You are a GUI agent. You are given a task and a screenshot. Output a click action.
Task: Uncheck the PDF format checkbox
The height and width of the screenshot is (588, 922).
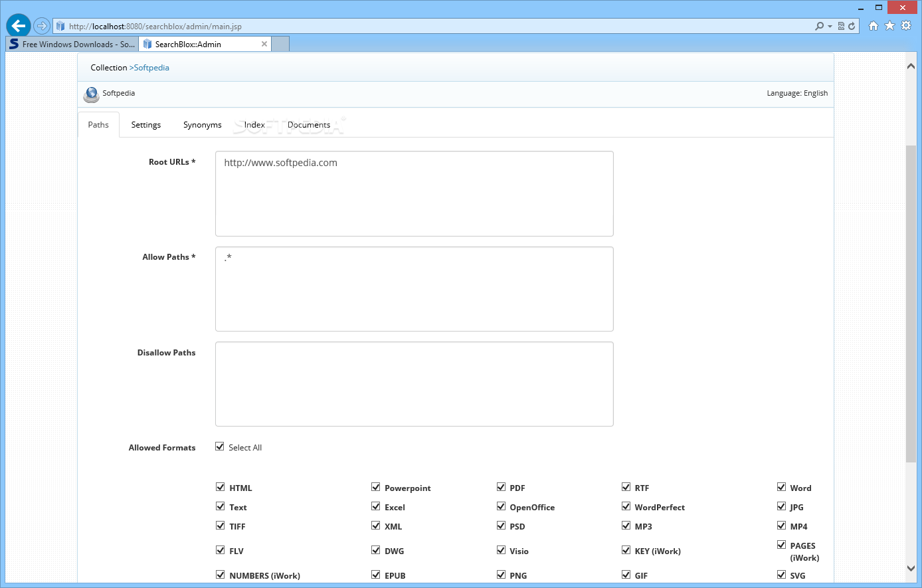pyautogui.click(x=502, y=487)
